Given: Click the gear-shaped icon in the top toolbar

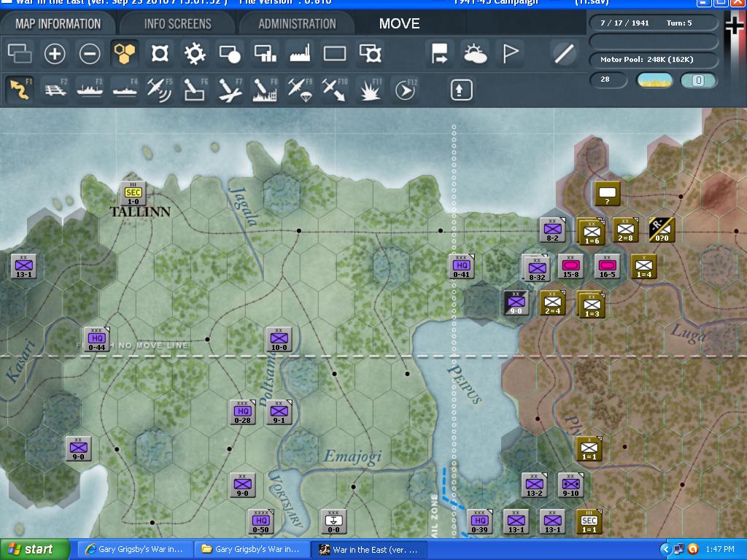Looking at the screenshot, I should pos(195,53).
